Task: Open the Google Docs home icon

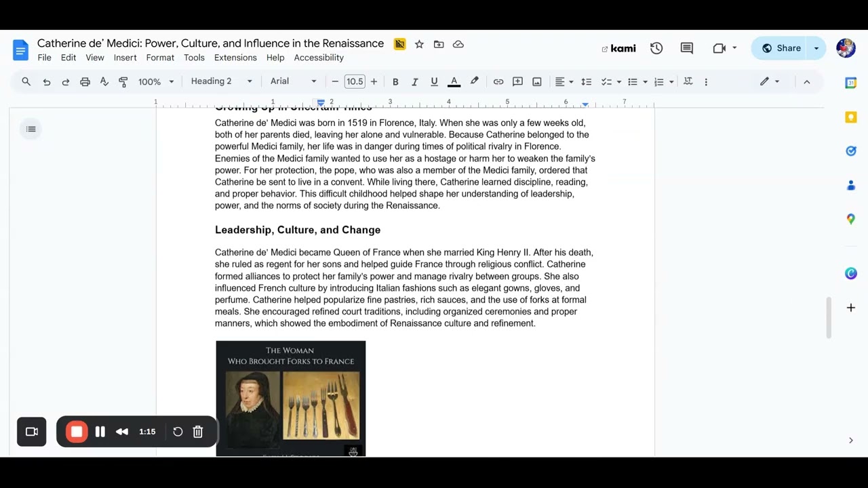Action: tap(21, 49)
